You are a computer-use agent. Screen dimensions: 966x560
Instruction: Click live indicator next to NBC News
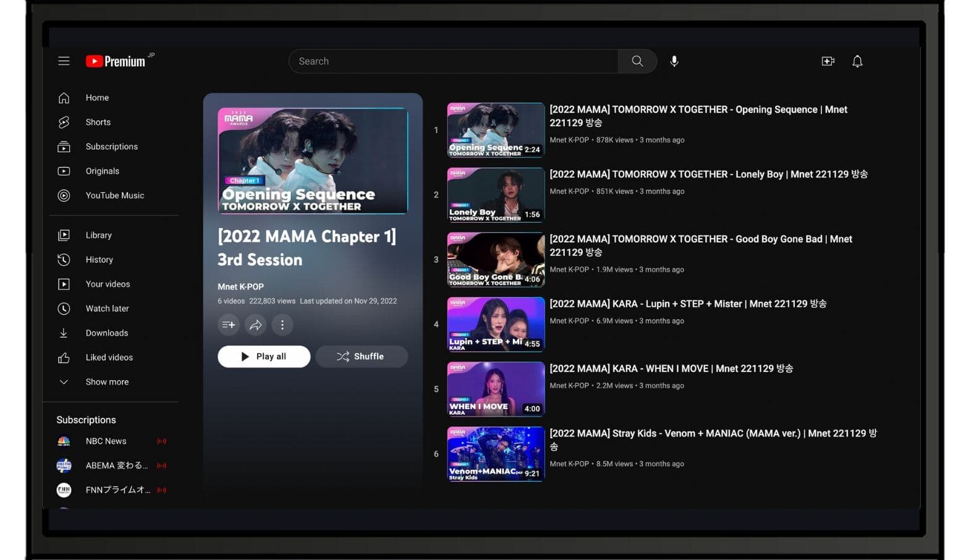pyautogui.click(x=162, y=441)
